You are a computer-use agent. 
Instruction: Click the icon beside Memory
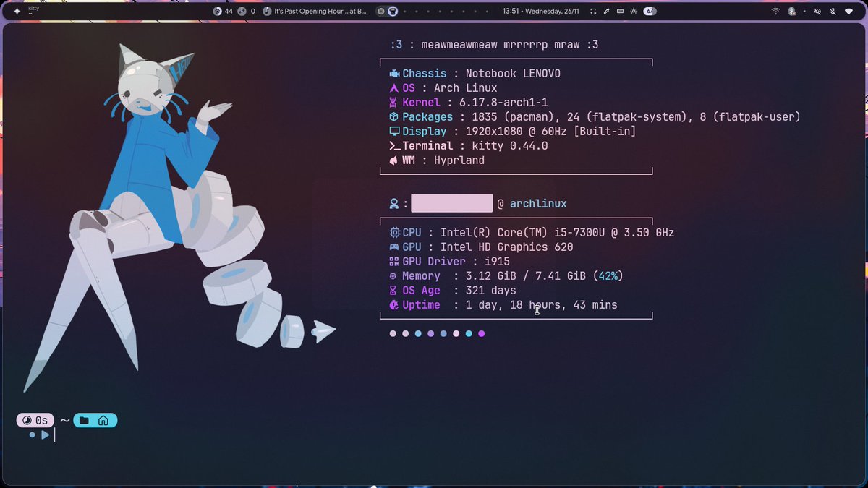tap(393, 276)
